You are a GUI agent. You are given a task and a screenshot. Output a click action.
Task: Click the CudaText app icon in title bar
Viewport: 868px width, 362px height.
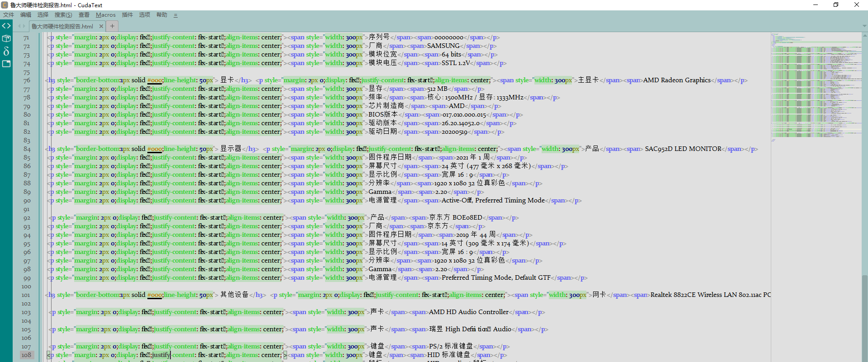[x=5, y=5]
